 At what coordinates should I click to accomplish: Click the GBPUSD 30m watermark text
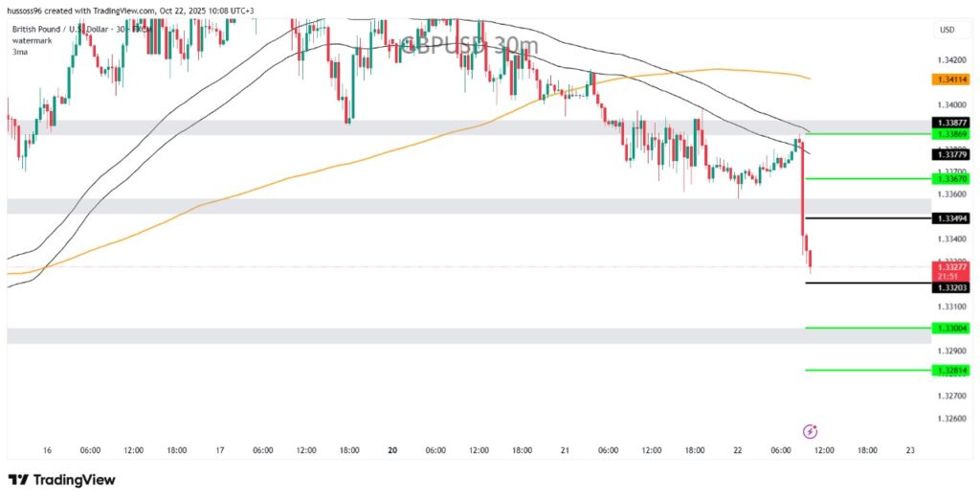(x=469, y=45)
